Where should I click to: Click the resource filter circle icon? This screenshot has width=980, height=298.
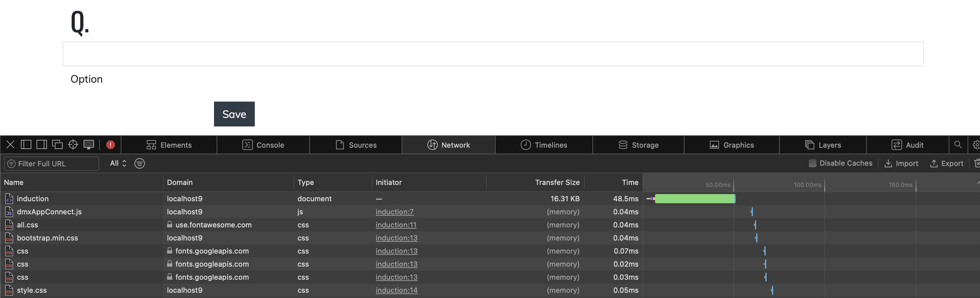140,163
